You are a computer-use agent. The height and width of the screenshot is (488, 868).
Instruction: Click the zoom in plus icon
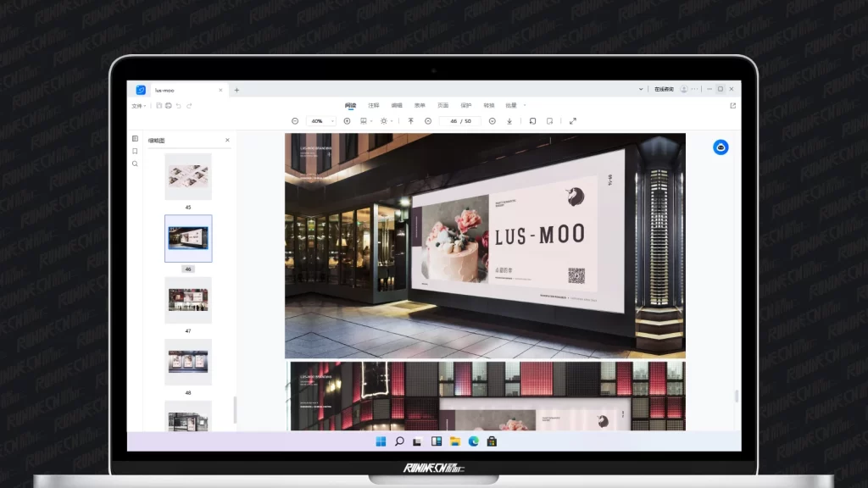347,121
